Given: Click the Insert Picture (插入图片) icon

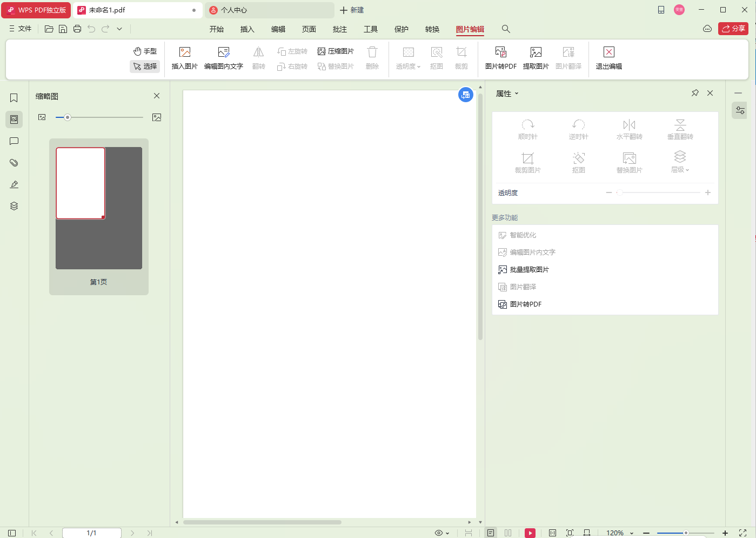Looking at the screenshot, I should (x=184, y=58).
